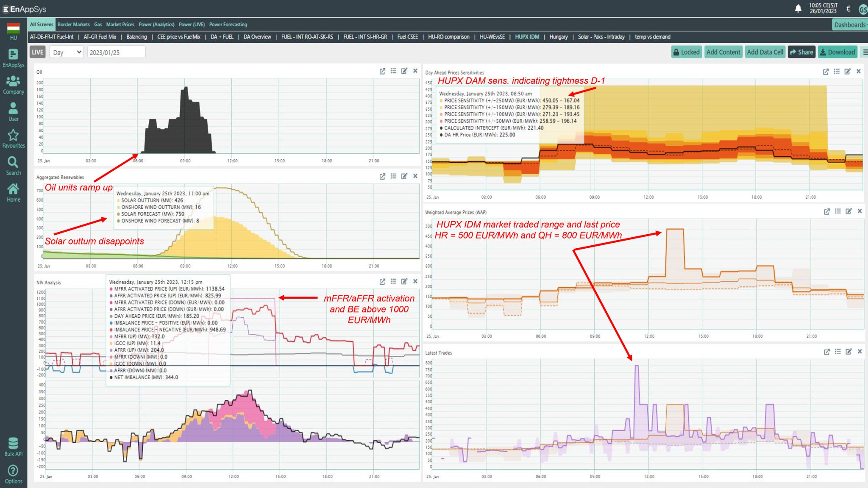Switch to the Gas tab
The height and width of the screenshot is (488, 868).
coord(98,25)
